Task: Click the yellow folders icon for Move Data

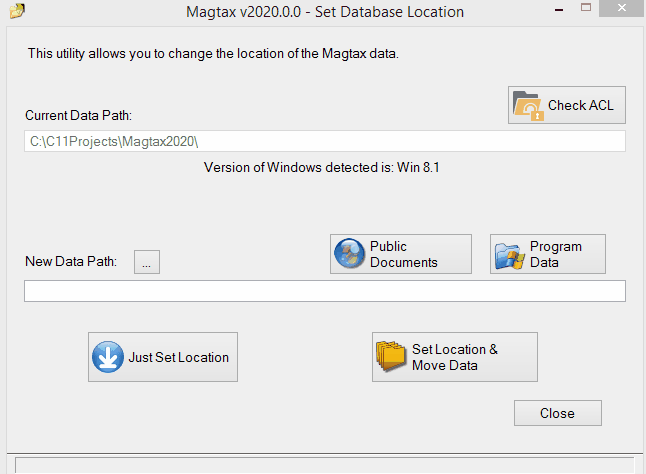Action: tap(391, 355)
